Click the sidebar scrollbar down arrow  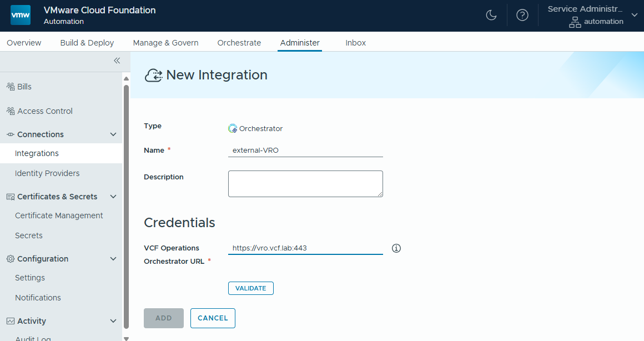pyautogui.click(x=127, y=339)
